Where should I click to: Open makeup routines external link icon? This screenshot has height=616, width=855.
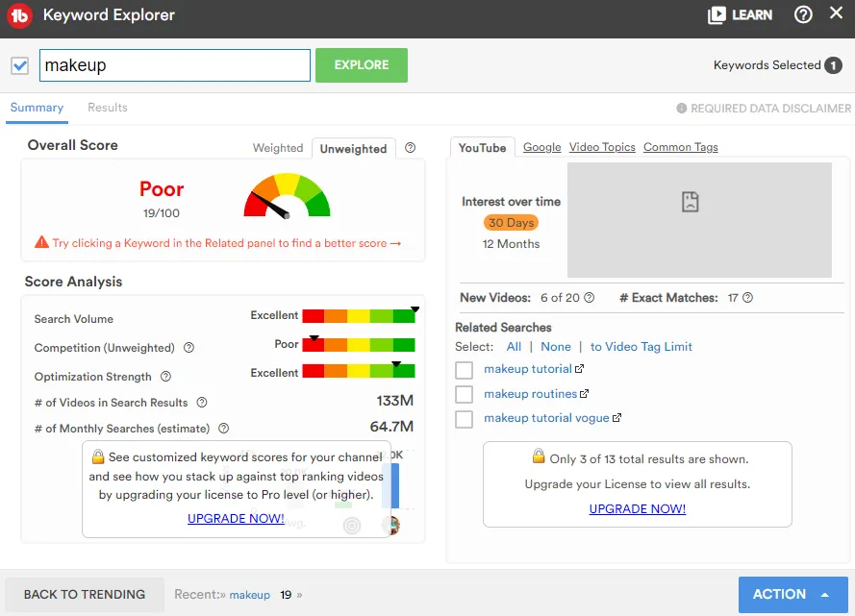(x=584, y=394)
